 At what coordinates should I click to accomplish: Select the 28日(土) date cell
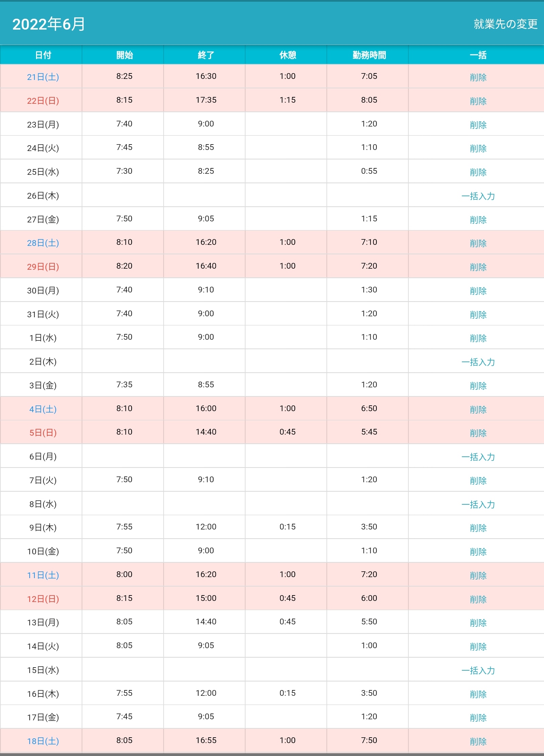pyautogui.click(x=43, y=243)
